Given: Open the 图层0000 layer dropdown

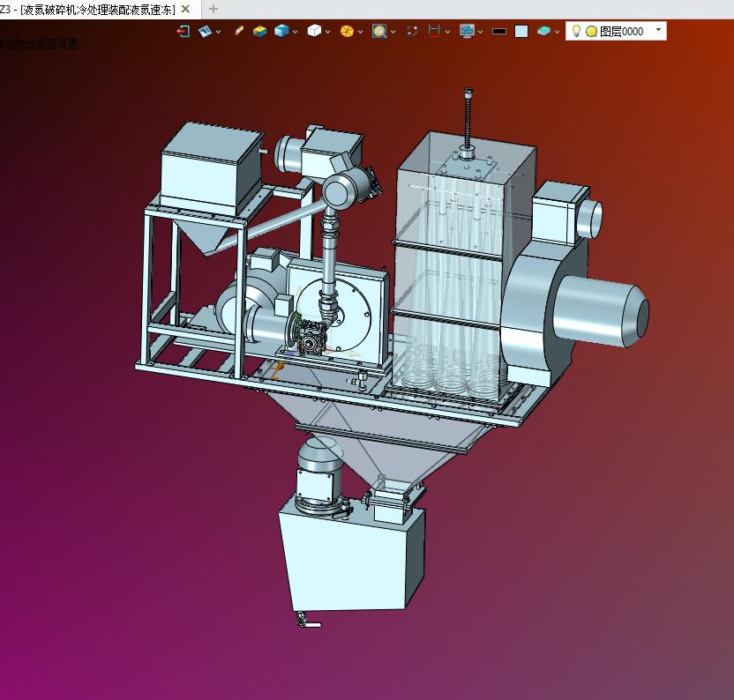Looking at the screenshot, I should pyautogui.click(x=659, y=29).
